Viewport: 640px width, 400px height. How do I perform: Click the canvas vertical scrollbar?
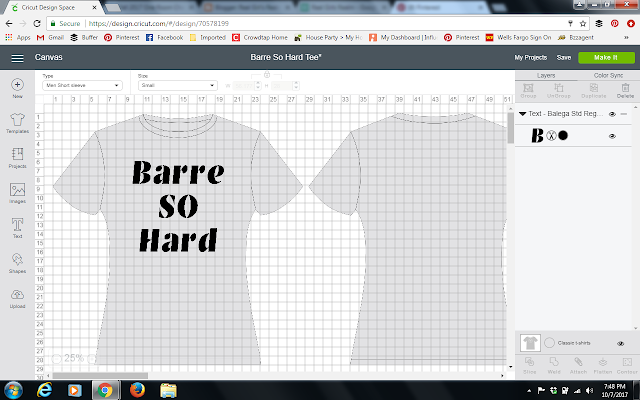(510, 128)
